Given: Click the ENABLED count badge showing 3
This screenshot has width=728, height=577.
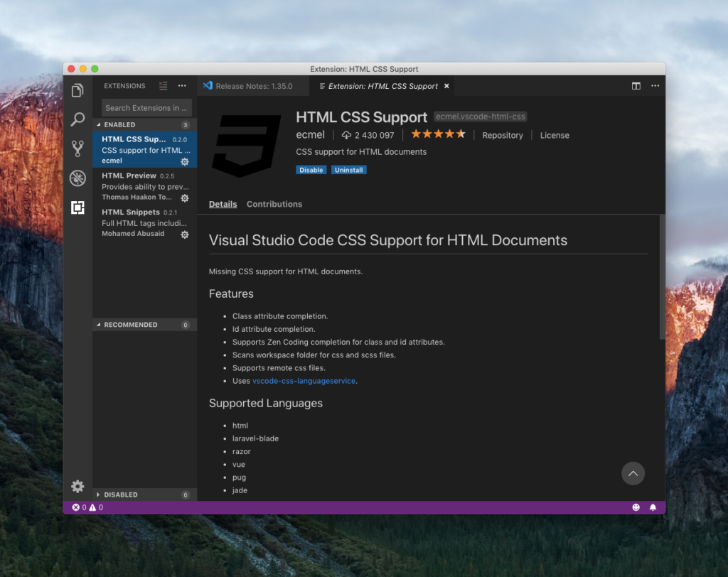Looking at the screenshot, I should (186, 125).
